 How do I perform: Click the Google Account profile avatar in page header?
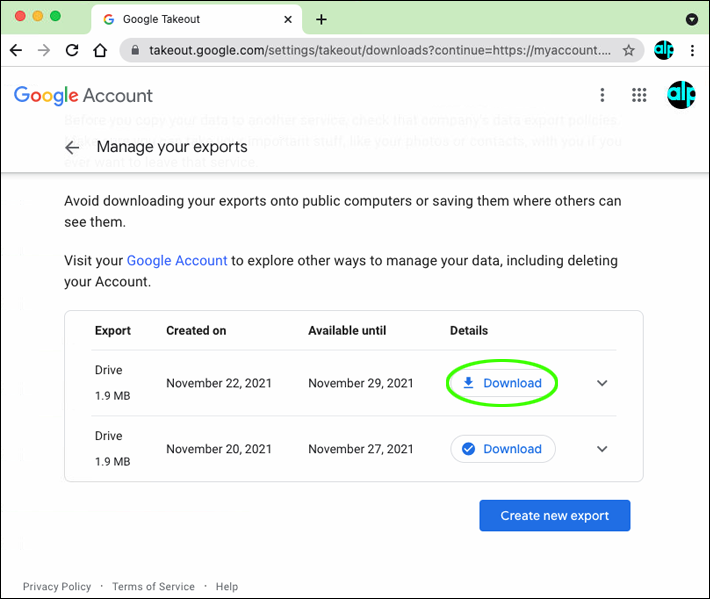[x=681, y=95]
